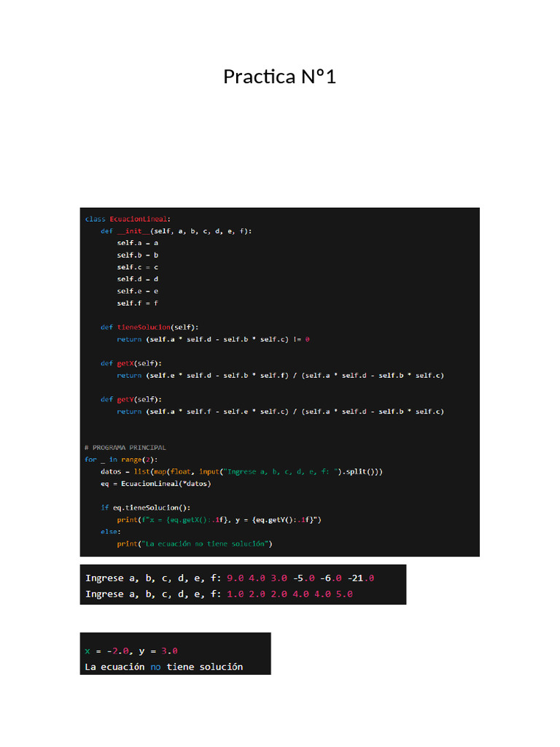Click the return line ending in '!= 0'
Screen dimensions: 560x747
click(x=214, y=339)
